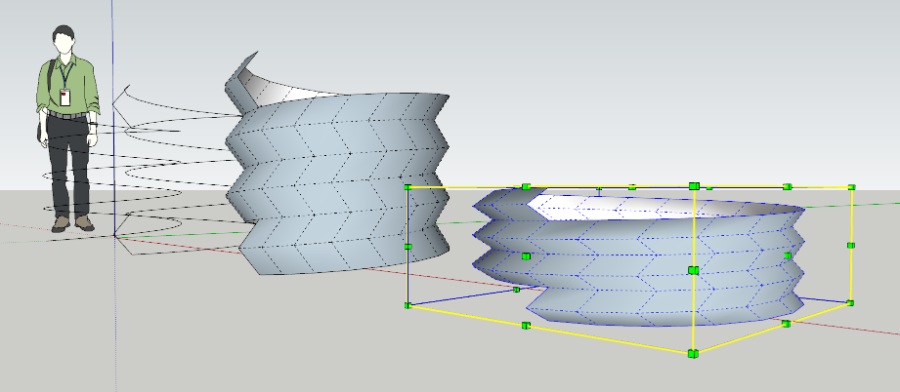Click the lowest green corner grip of bounding box
900x392 pixels.
(693, 354)
